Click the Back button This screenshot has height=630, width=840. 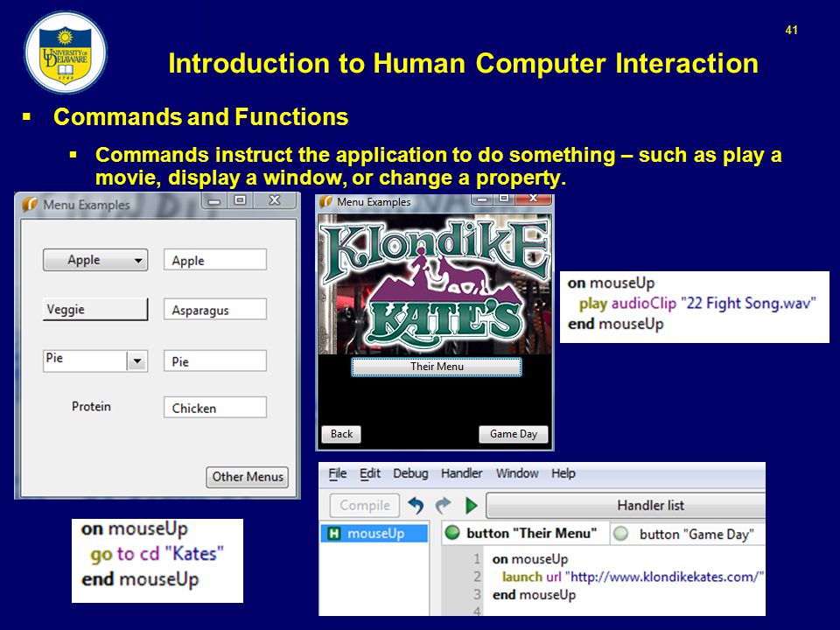point(341,434)
